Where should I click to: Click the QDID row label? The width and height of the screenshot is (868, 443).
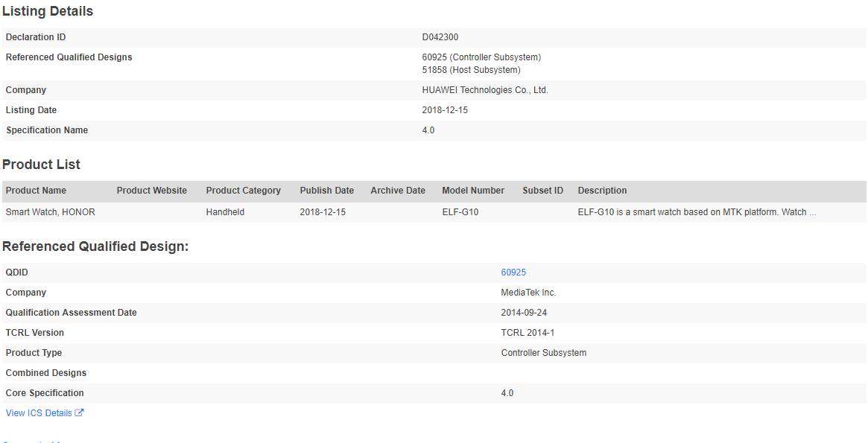tap(16, 272)
